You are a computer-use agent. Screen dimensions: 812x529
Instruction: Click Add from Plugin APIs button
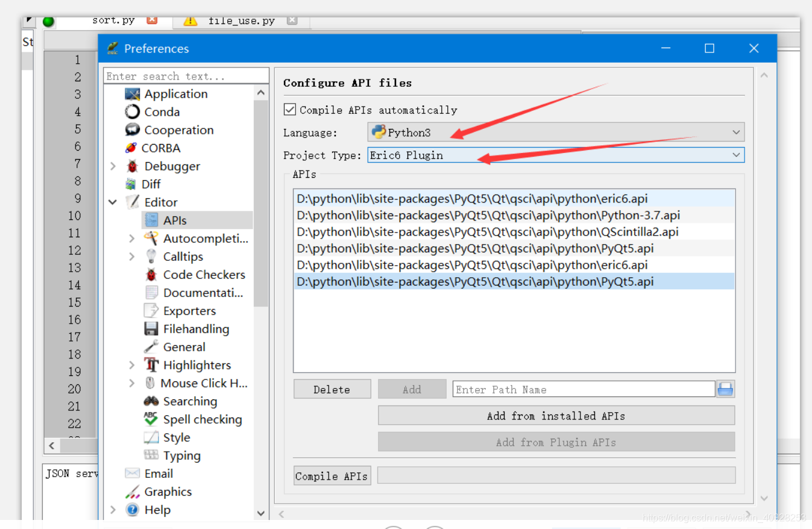556,442
